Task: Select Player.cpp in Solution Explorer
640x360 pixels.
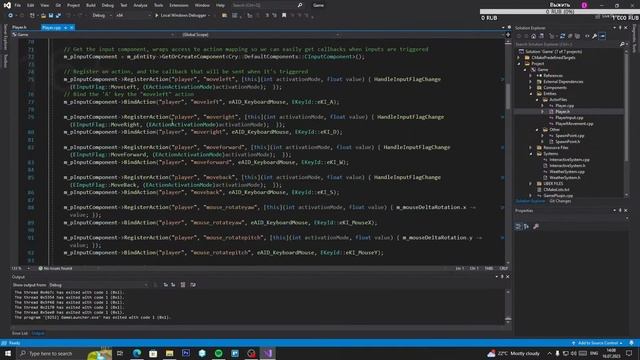Action: coord(564,106)
